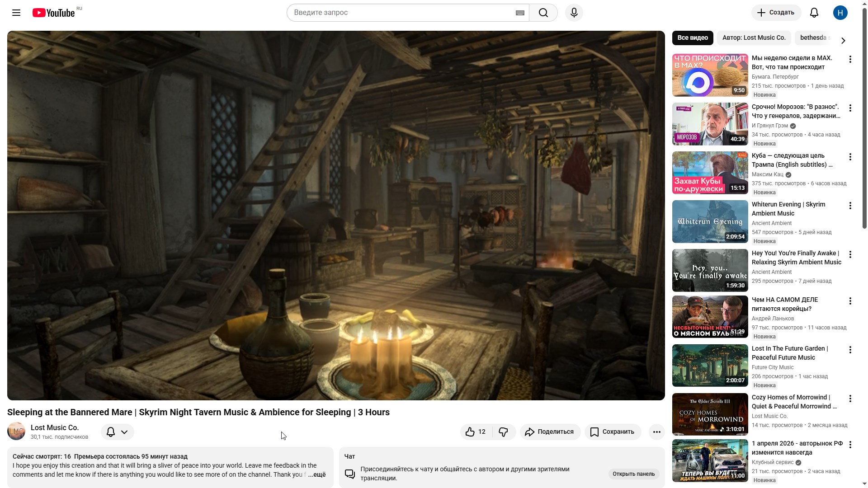Open the hamburger guide menu
The width and height of the screenshot is (868, 488).
point(16,13)
